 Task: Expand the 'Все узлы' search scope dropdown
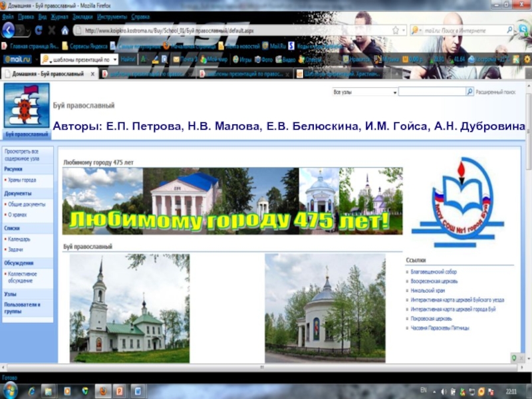coord(395,92)
